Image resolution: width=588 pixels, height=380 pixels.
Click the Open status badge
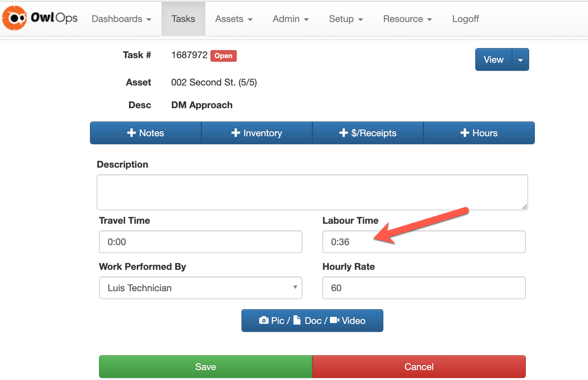click(223, 56)
